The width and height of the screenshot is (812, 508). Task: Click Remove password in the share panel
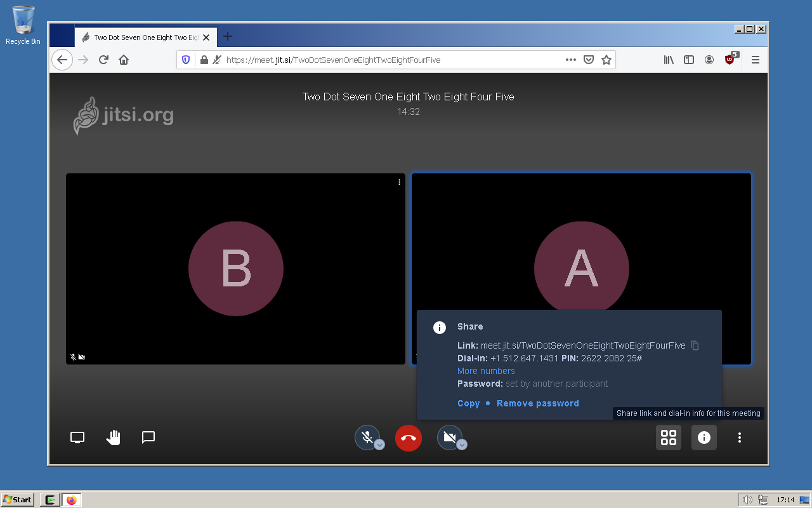[x=538, y=403]
